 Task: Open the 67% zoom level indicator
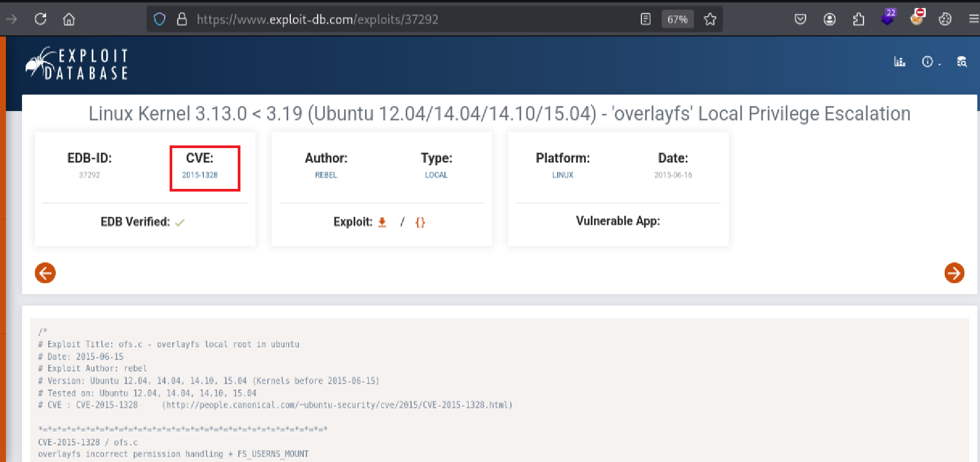677,19
